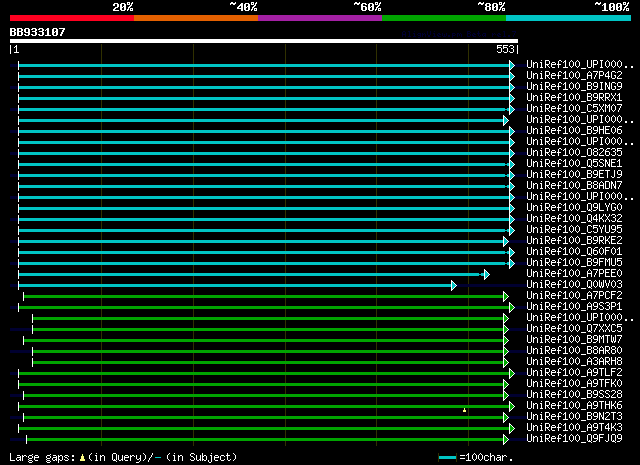Click the orange ~40% identity legend segment
Screen dimensions: 640x465
(x=196, y=18)
